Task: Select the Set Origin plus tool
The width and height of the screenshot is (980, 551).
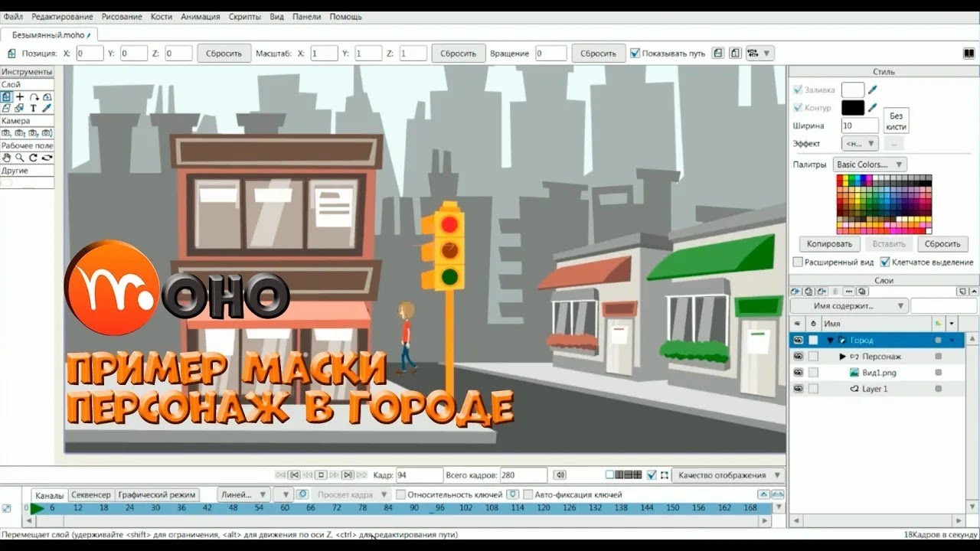Action: 20,97
